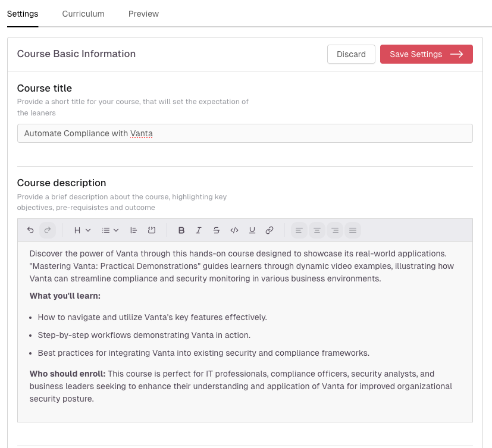Switch to the Curriculum tab

click(83, 14)
